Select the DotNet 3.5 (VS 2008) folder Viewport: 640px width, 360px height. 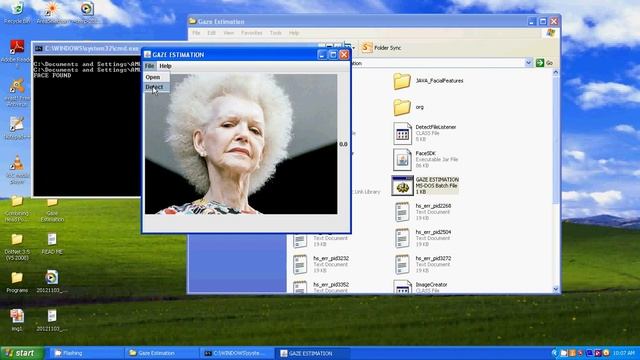click(x=17, y=247)
